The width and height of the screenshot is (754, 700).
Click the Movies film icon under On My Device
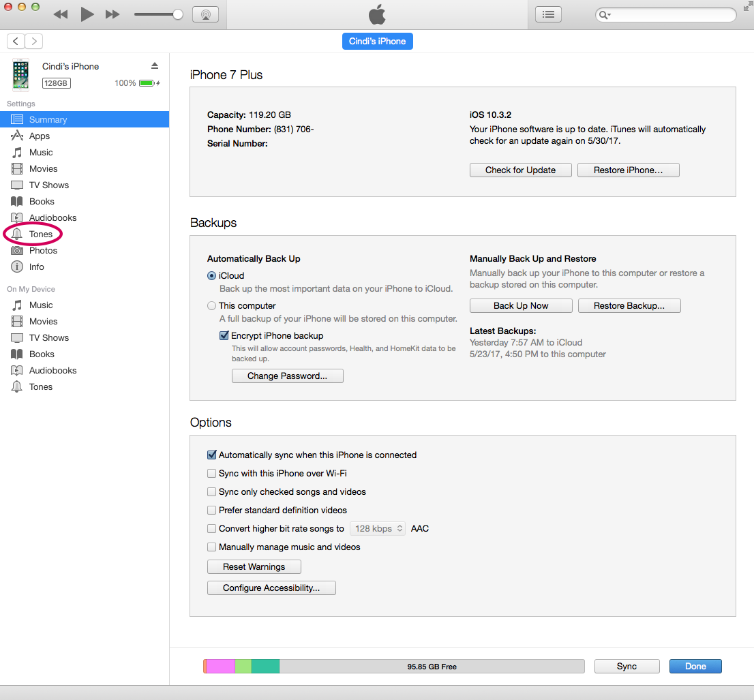click(17, 322)
